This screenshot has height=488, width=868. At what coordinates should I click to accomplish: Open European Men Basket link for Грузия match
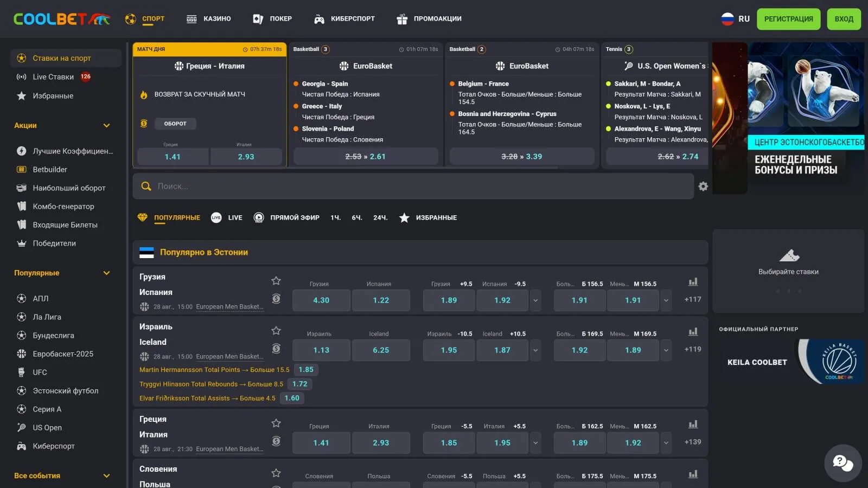pyautogui.click(x=229, y=307)
